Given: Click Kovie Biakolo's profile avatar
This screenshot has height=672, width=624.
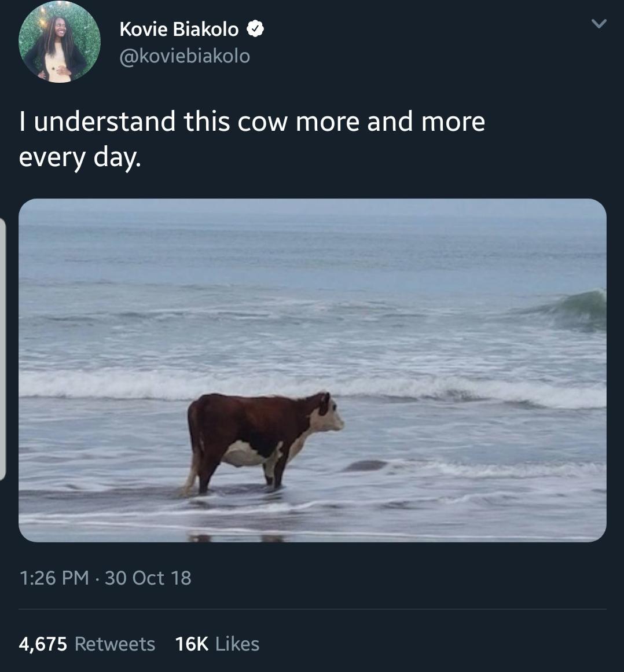Looking at the screenshot, I should click(60, 42).
